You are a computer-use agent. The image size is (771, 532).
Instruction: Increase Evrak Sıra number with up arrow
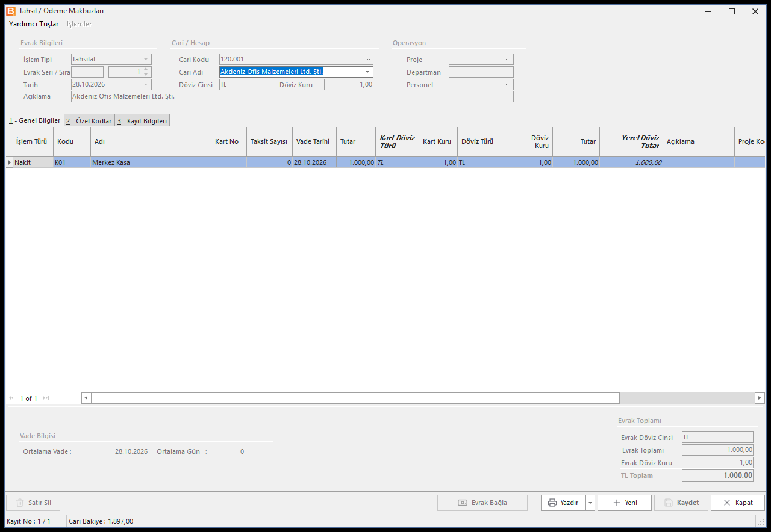pos(146,69)
